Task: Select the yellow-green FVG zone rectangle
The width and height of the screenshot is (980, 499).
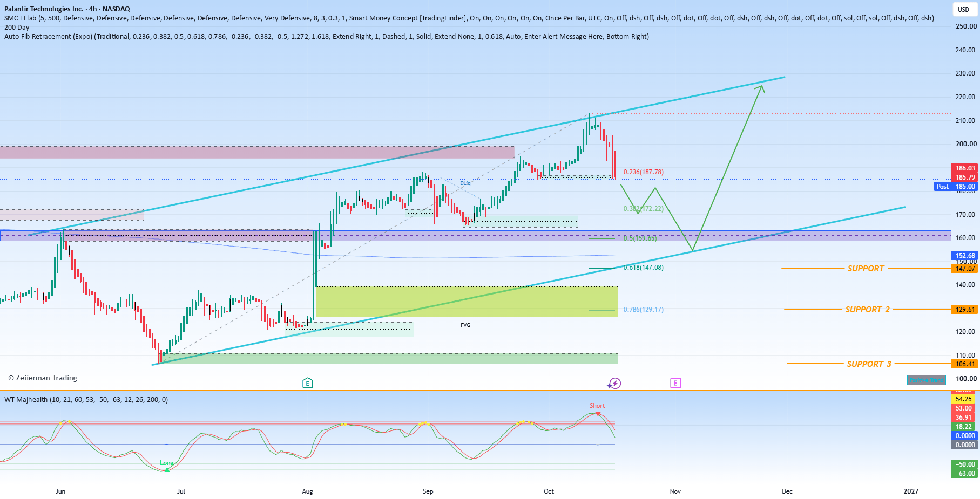Action: point(467,302)
